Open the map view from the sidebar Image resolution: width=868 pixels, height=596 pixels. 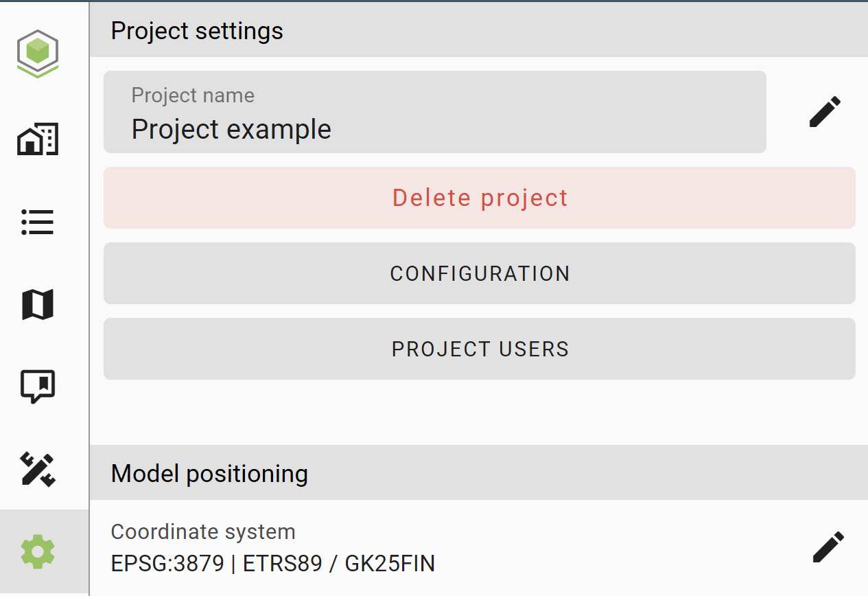38,304
